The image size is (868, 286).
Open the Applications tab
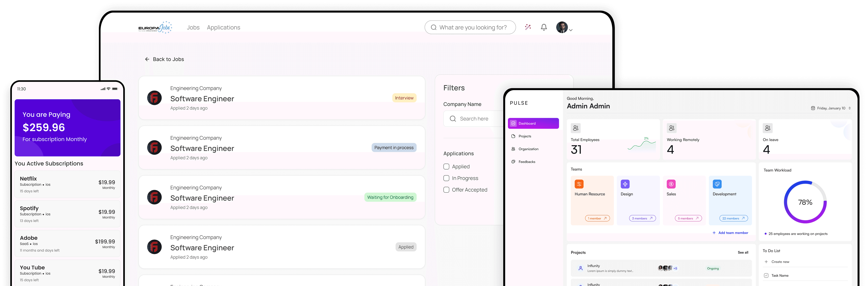click(x=223, y=27)
